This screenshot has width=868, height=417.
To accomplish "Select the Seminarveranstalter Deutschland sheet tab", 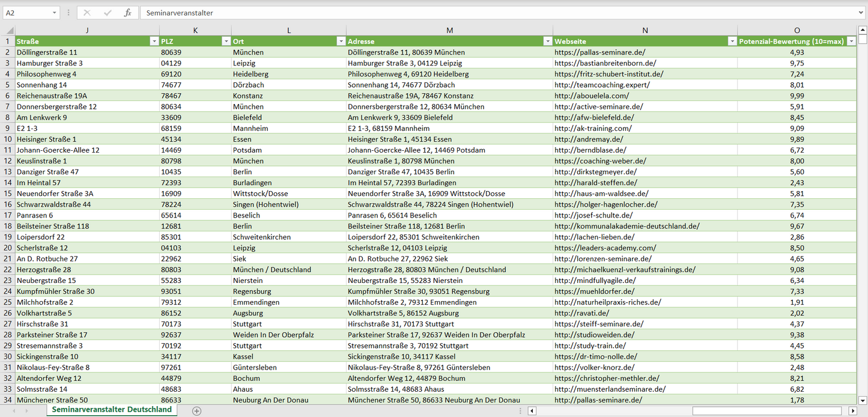I will tap(112, 410).
